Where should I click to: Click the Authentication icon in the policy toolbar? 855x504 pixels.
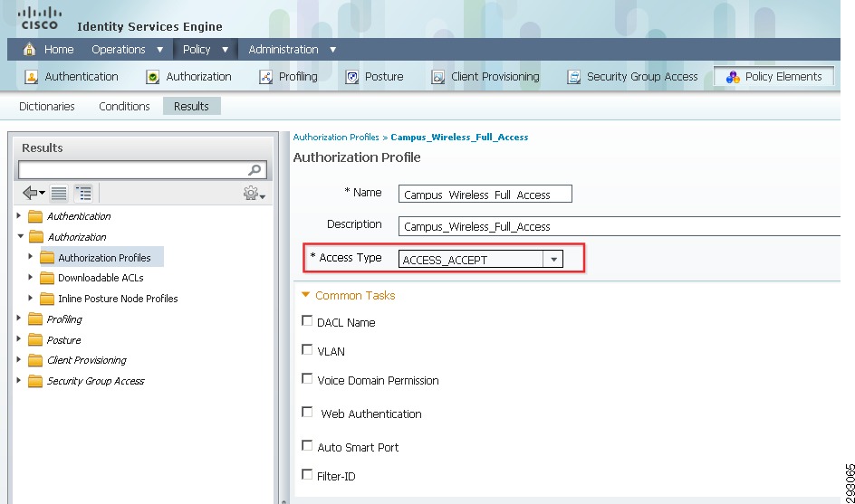(x=31, y=78)
